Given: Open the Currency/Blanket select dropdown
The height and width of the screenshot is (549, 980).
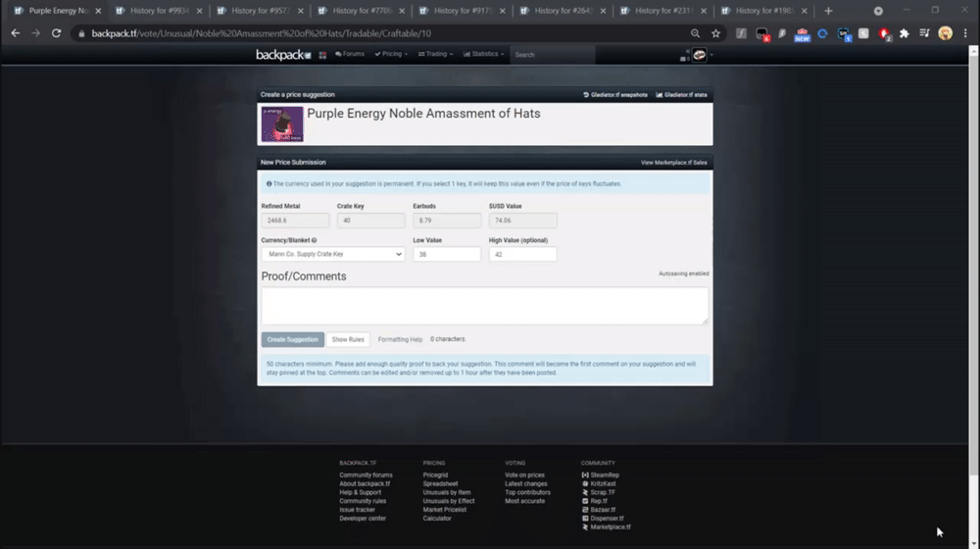Looking at the screenshot, I should (x=333, y=254).
